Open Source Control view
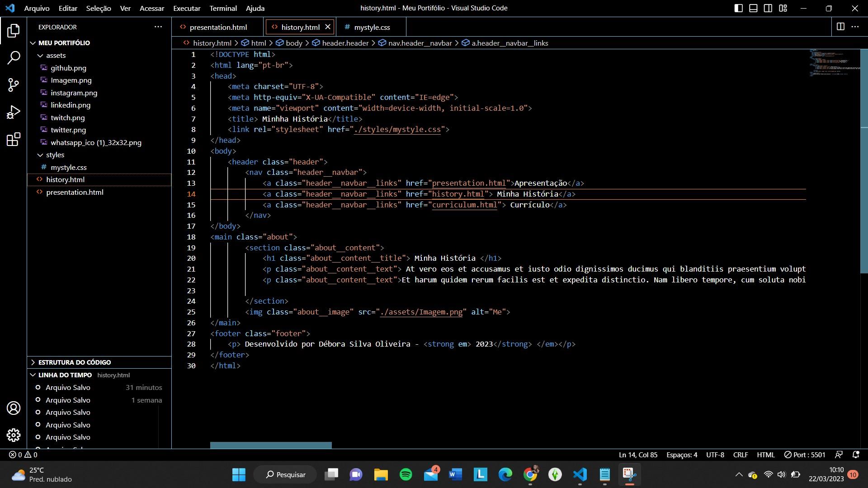This screenshot has width=868, height=488. pos(14,84)
